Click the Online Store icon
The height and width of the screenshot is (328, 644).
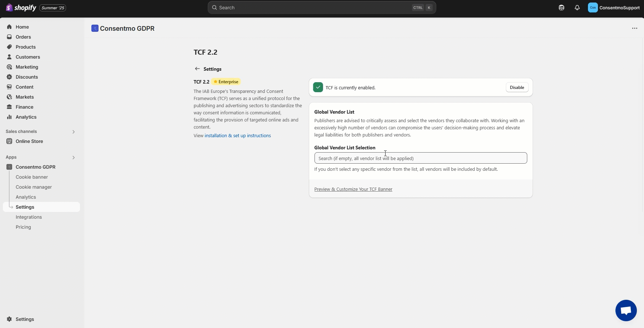tap(9, 141)
